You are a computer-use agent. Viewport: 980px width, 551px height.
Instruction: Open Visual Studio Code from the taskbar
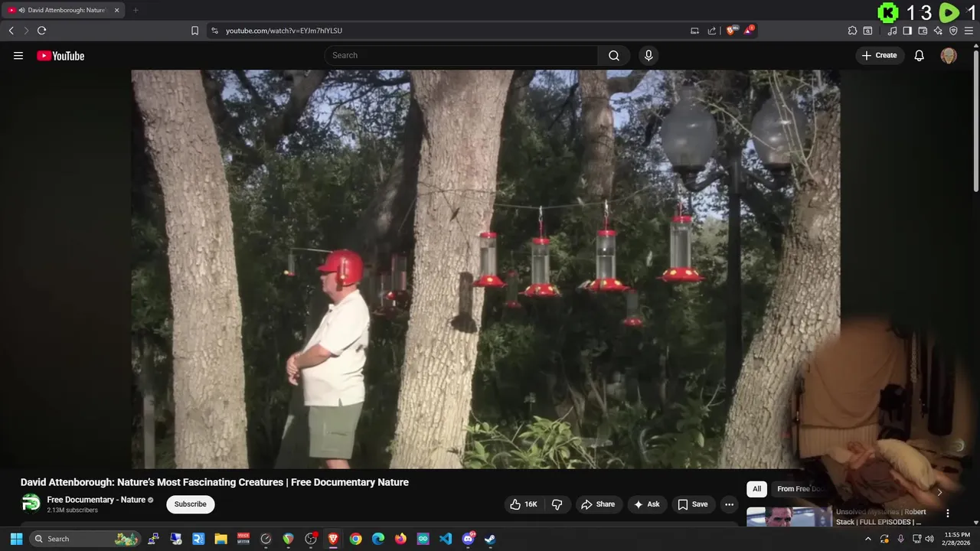[446, 539]
